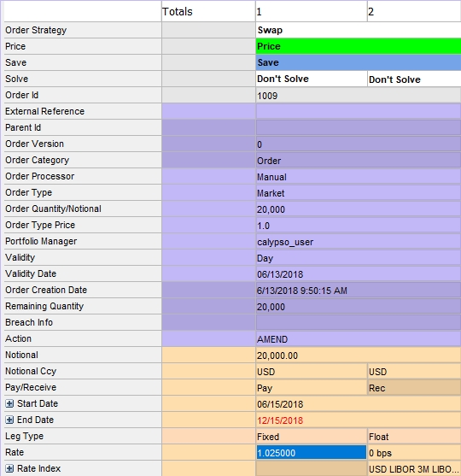Click the fixed rate field 1.025000
The height and width of the screenshot is (476, 461).
pyautogui.click(x=312, y=453)
